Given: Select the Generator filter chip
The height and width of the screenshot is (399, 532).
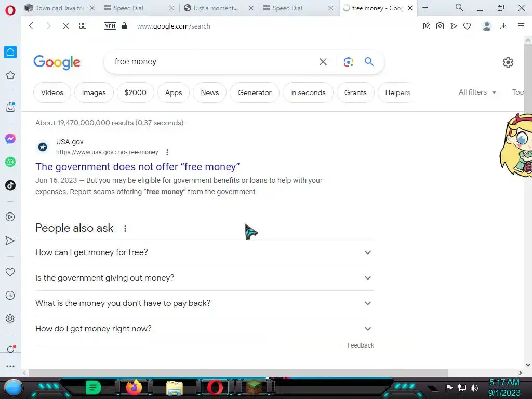Looking at the screenshot, I should (255, 92).
